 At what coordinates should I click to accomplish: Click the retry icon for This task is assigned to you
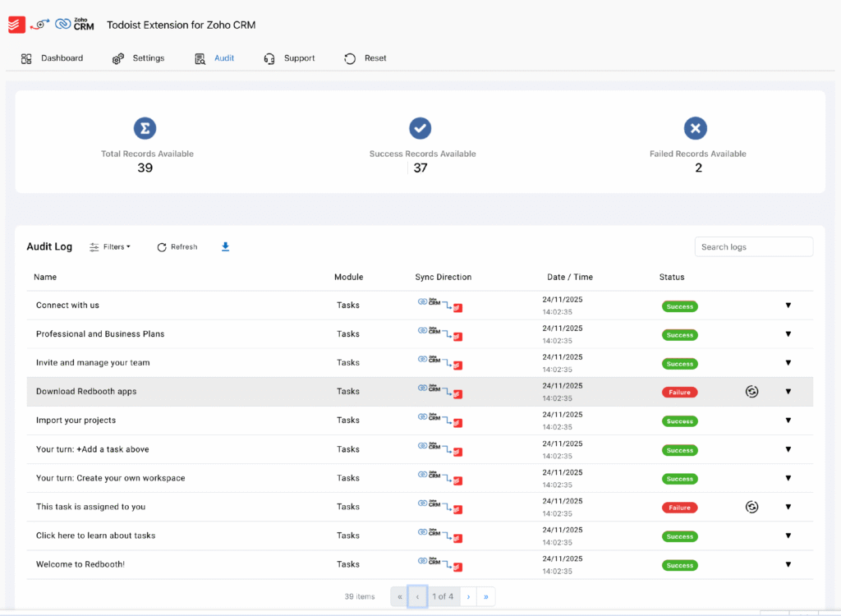751,507
